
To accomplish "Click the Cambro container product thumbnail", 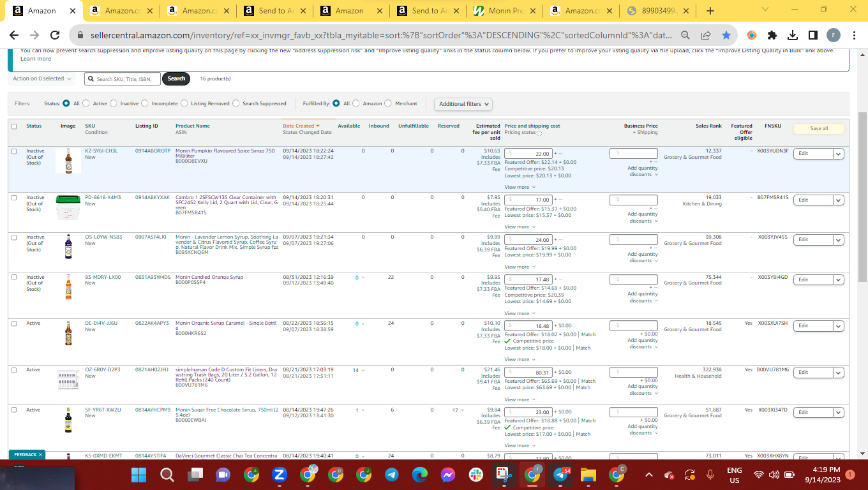I will click(x=68, y=207).
